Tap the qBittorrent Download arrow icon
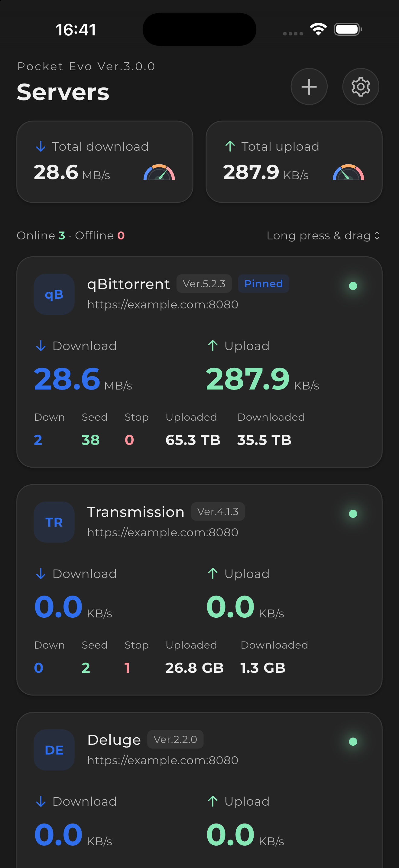 point(41,346)
